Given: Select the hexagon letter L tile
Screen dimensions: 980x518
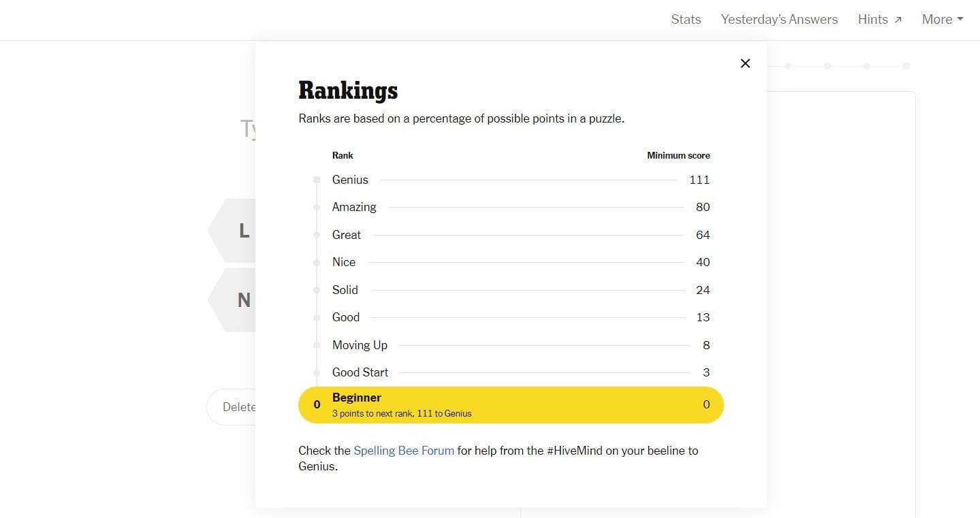Looking at the screenshot, I should tap(243, 230).
